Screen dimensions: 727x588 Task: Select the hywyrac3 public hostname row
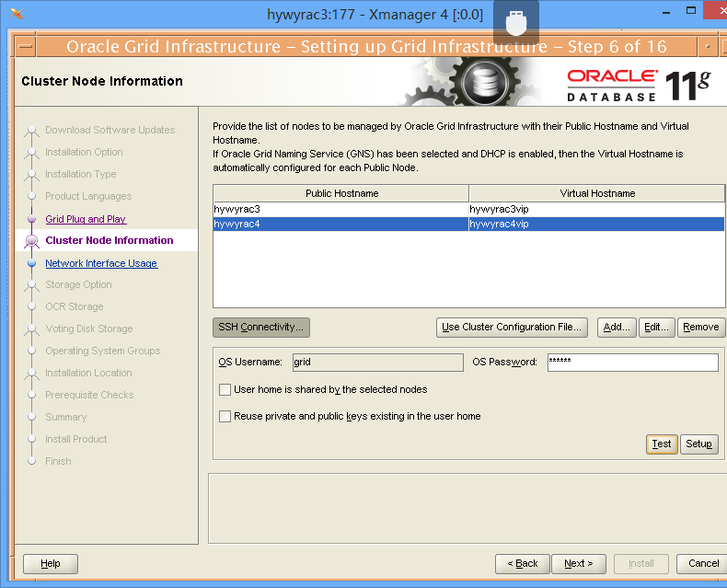pos(340,209)
